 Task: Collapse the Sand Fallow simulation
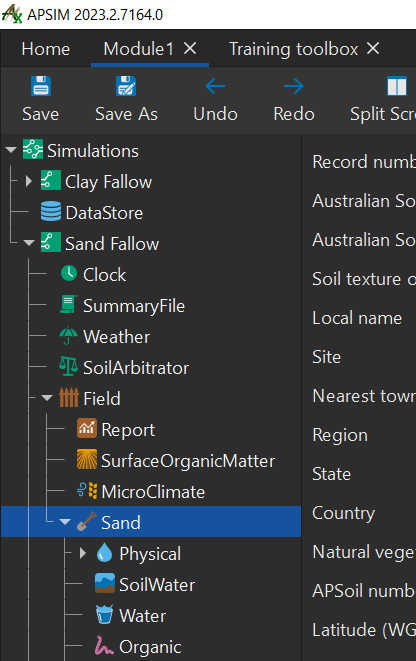coord(29,242)
